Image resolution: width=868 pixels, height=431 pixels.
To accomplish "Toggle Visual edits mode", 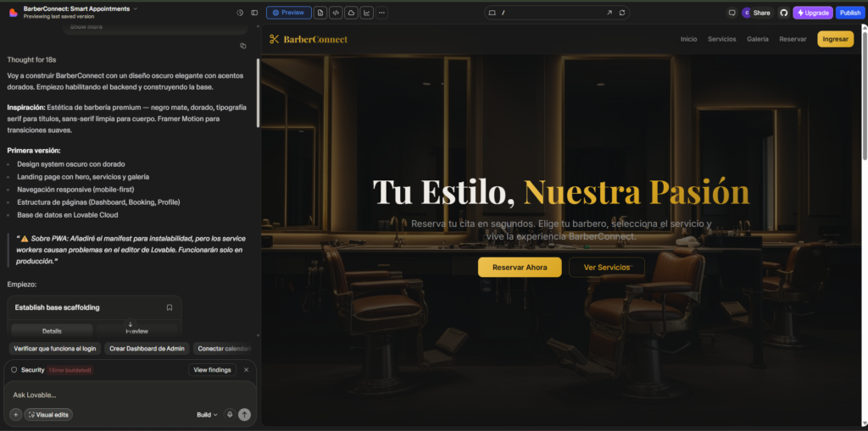I will click(x=48, y=414).
